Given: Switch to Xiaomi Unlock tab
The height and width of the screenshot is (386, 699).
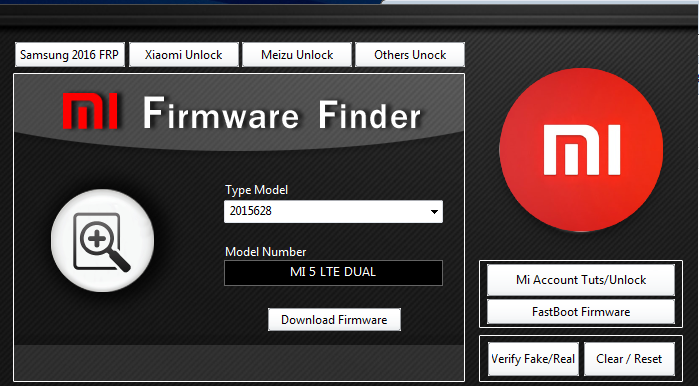Looking at the screenshot, I should pos(184,55).
